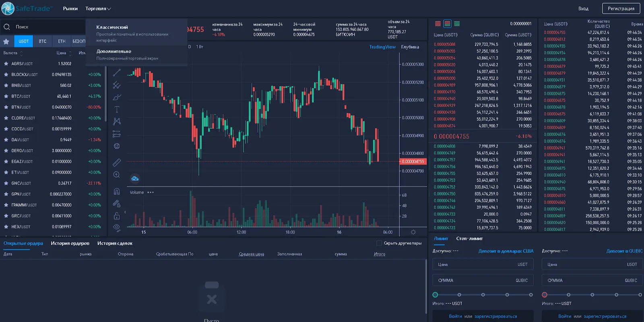Toggle hide all drawings eye icon
Image resolution: width=644 pixels, height=322 pixels.
point(117,228)
